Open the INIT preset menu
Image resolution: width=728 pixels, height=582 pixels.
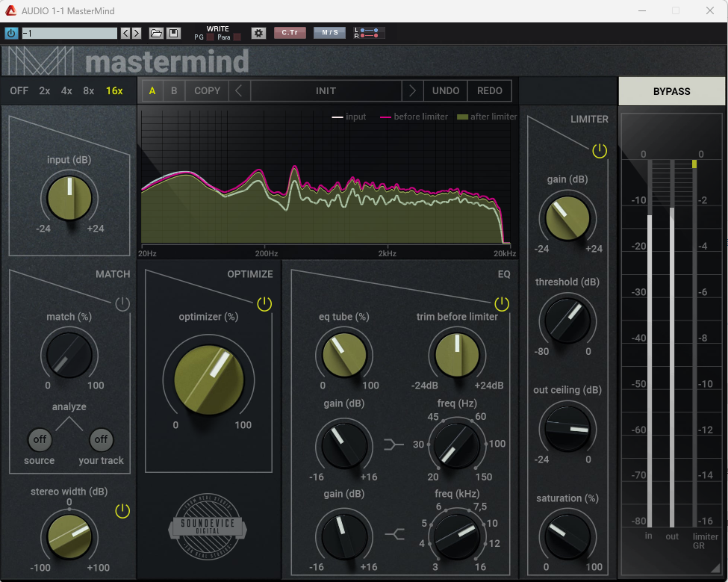tap(326, 90)
